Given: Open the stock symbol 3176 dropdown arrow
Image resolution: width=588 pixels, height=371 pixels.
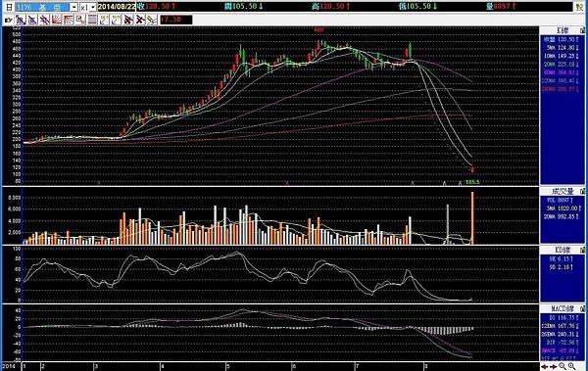Looking at the screenshot, I should [x=73, y=7].
